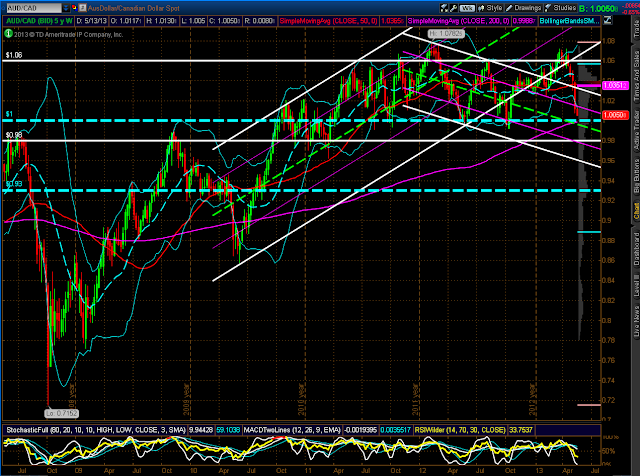
Task: Click the chart scale toggle icon
Action: [607, 20]
